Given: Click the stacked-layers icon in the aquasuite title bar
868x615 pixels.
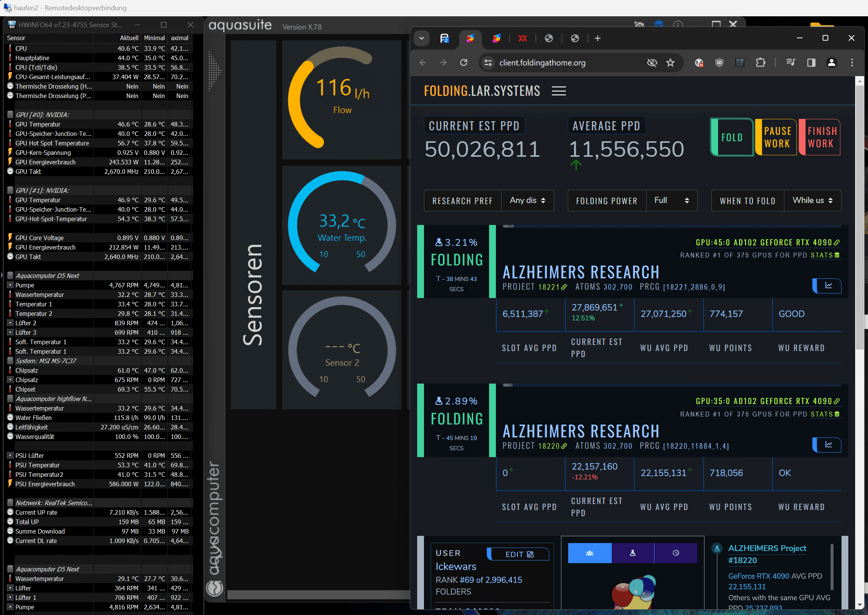Looking at the screenshot, I should [659, 24].
